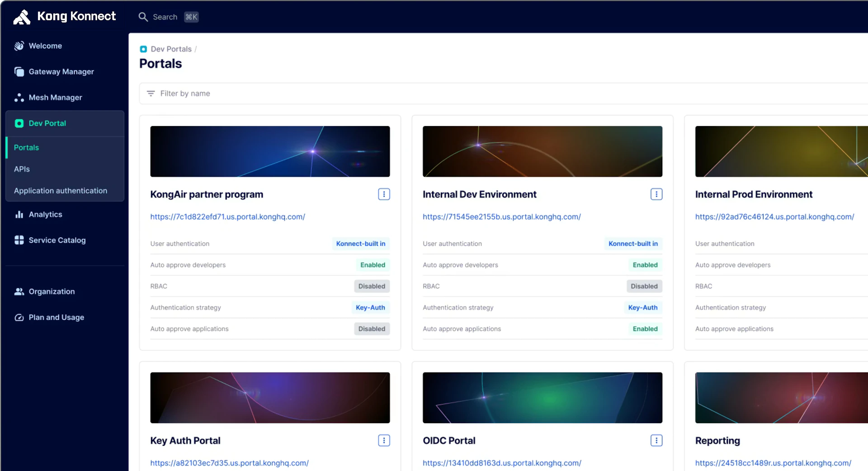Click the Gateway Manager label
Screen dimensions: 868x471
pyautogui.click(x=61, y=71)
